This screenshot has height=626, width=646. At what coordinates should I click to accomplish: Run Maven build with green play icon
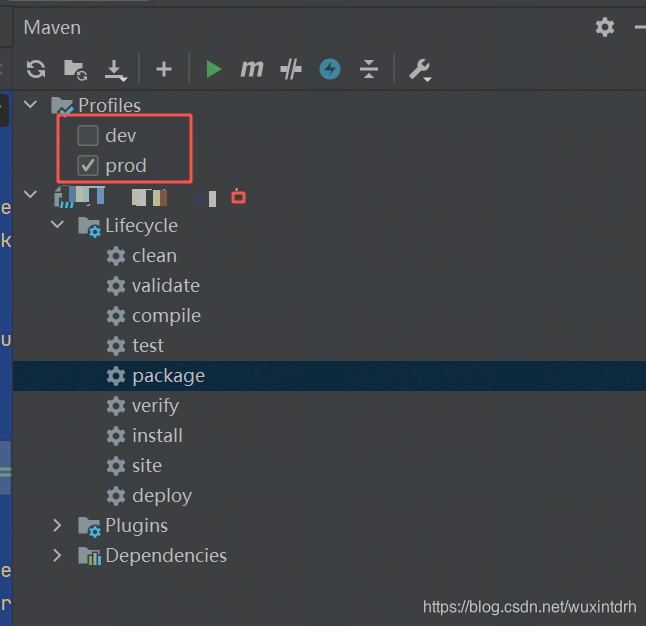tap(213, 69)
